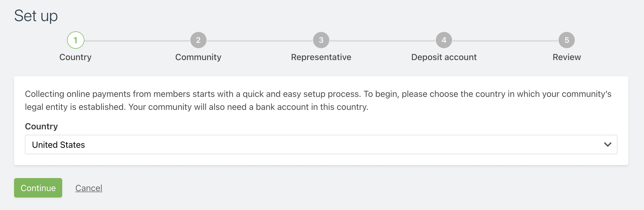
Task: Click the bold Country field label
Action: (x=41, y=126)
